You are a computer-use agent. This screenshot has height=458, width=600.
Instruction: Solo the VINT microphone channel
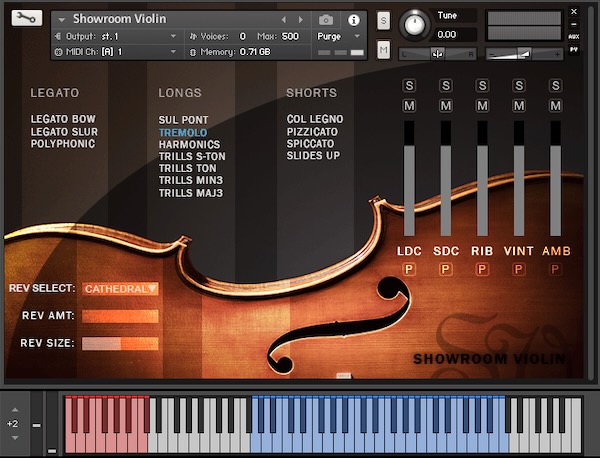point(518,85)
